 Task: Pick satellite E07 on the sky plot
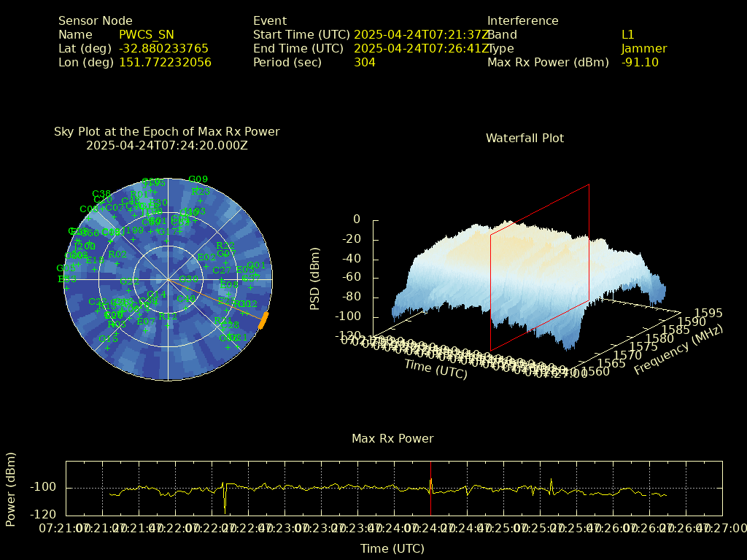pyautogui.click(x=146, y=321)
